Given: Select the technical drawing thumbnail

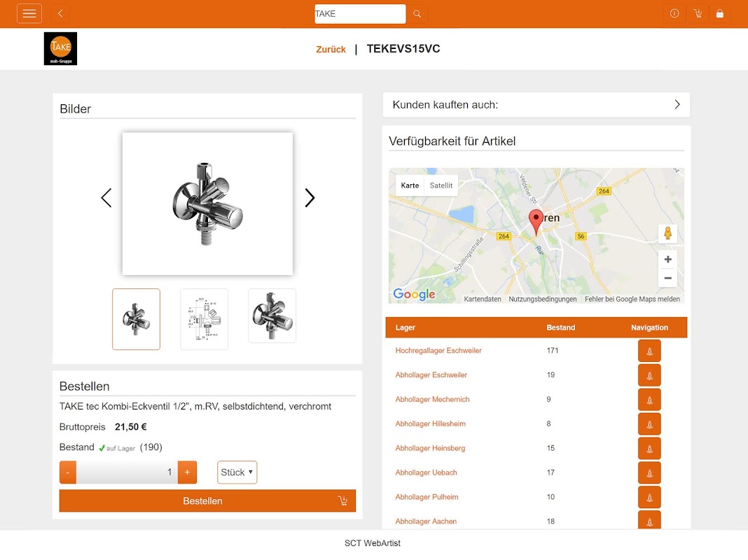Looking at the screenshot, I should 205,318.
